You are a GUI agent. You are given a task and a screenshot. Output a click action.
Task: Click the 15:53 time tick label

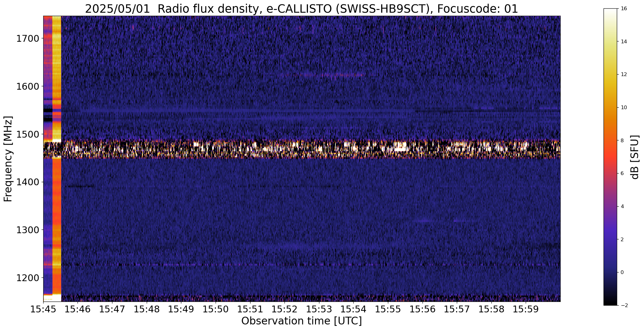(x=319, y=309)
